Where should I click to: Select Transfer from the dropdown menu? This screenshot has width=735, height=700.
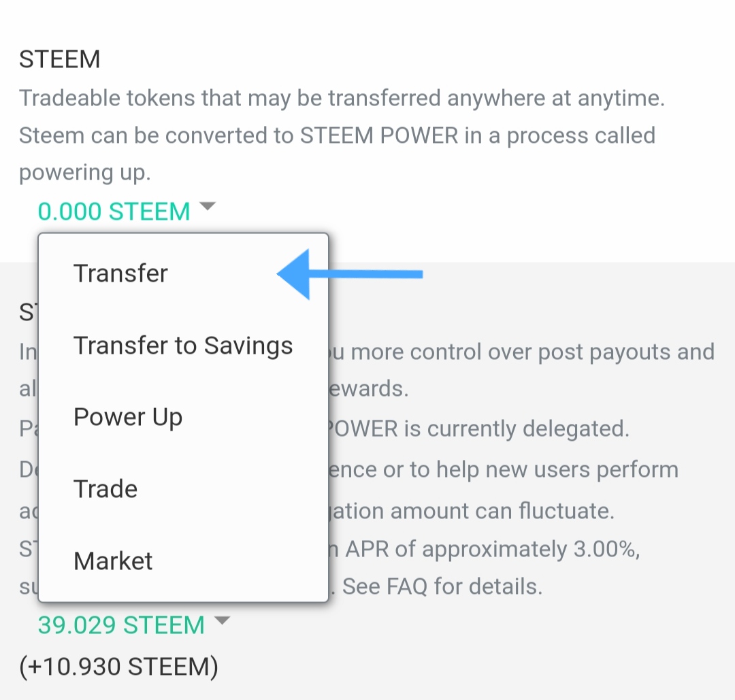click(120, 273)
